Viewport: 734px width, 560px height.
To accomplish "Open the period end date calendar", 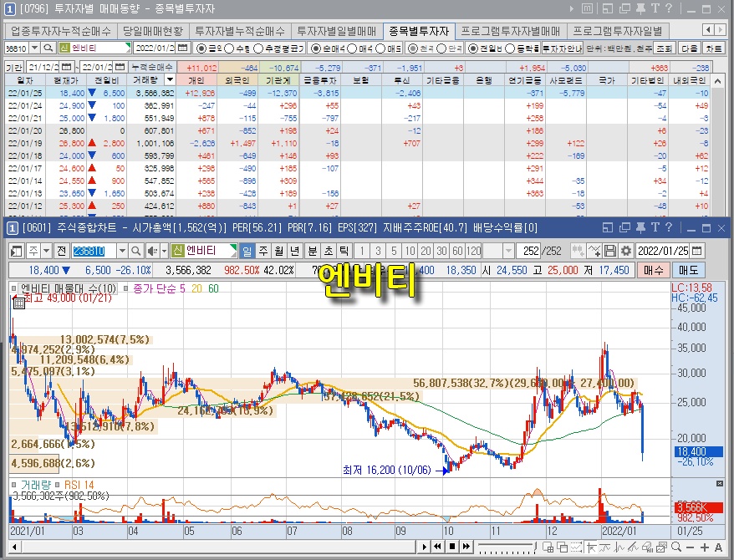I will pos(120,67).
